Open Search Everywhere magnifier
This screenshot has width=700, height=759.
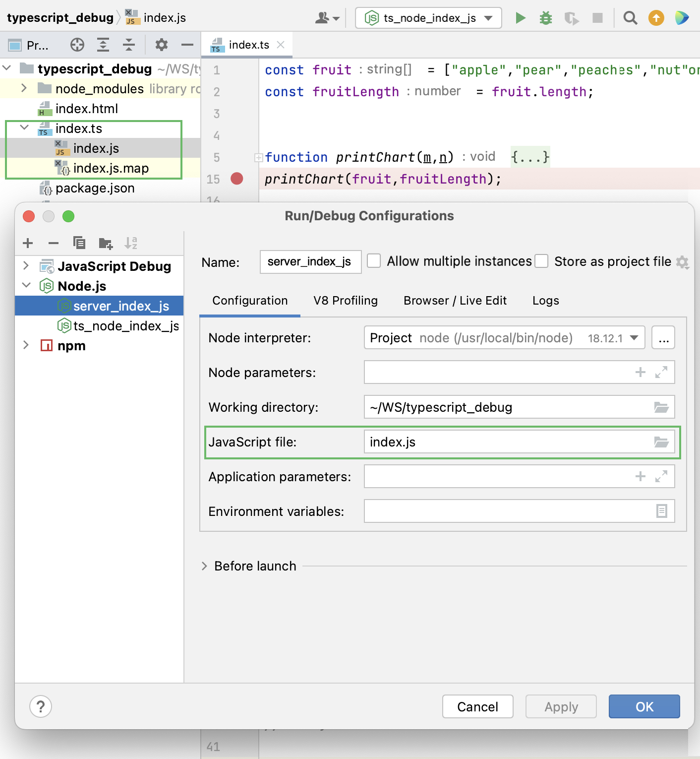(630, 17)
